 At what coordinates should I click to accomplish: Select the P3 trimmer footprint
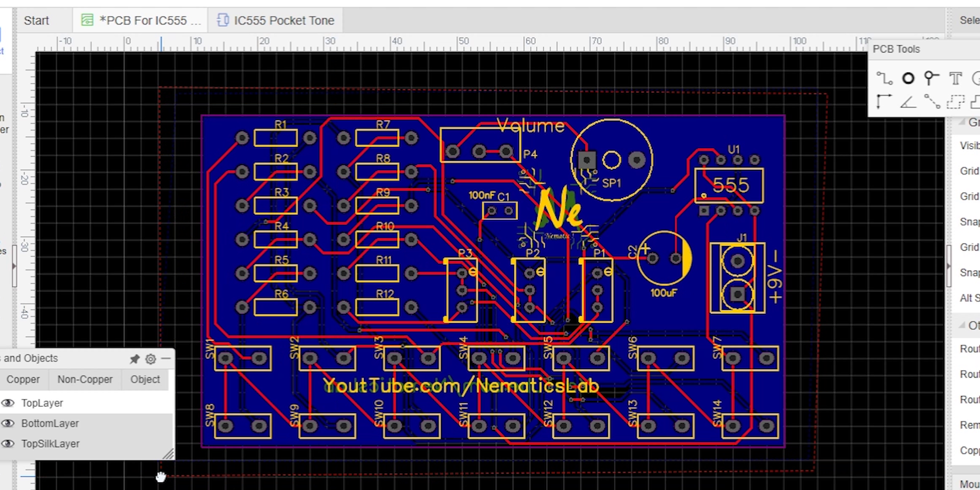[x=461, y=290]
